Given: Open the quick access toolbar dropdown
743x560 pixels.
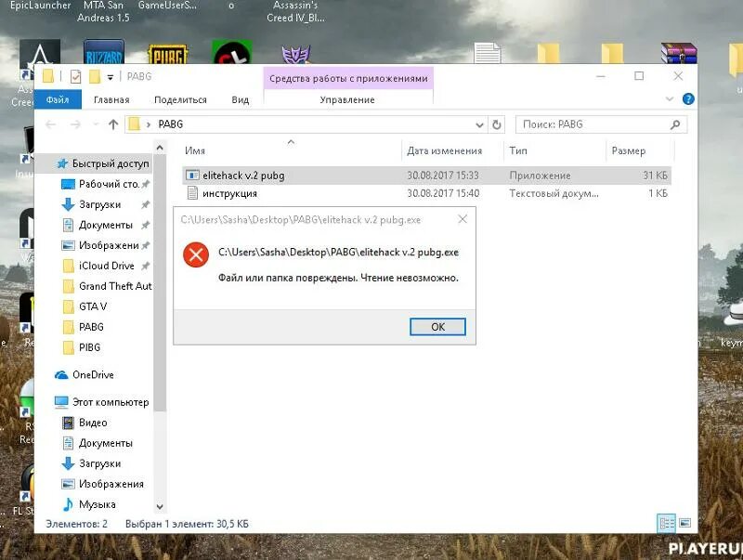Looking at the screenshot, I should point(110,77).
